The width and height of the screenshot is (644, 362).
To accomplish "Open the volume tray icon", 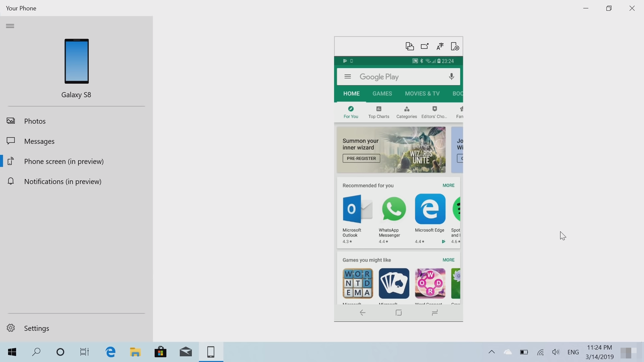I will point(555,352).
